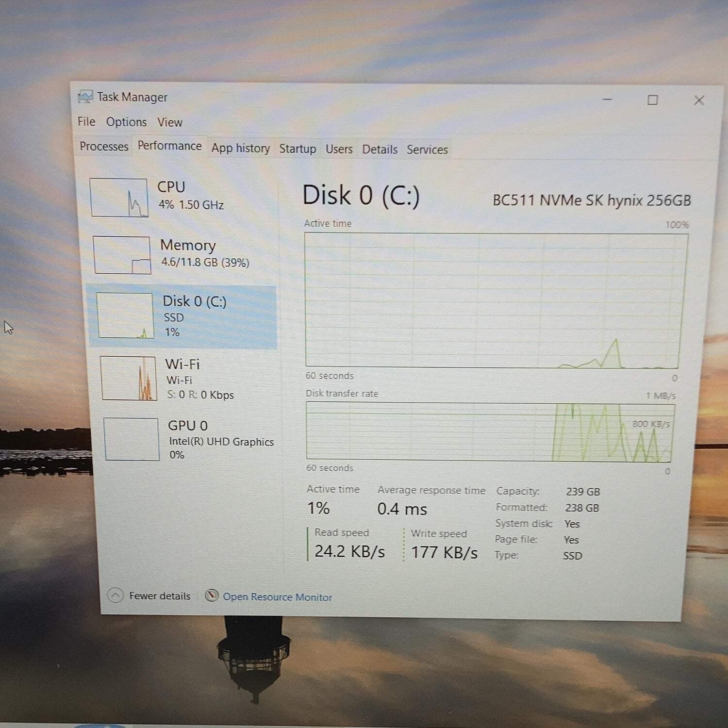Viewport: 728px width, 728px height.
Task: Open the Options menu
Action: tap(126, 122)
